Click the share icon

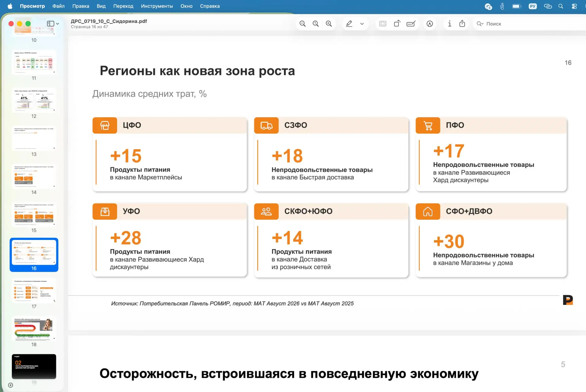462,24
